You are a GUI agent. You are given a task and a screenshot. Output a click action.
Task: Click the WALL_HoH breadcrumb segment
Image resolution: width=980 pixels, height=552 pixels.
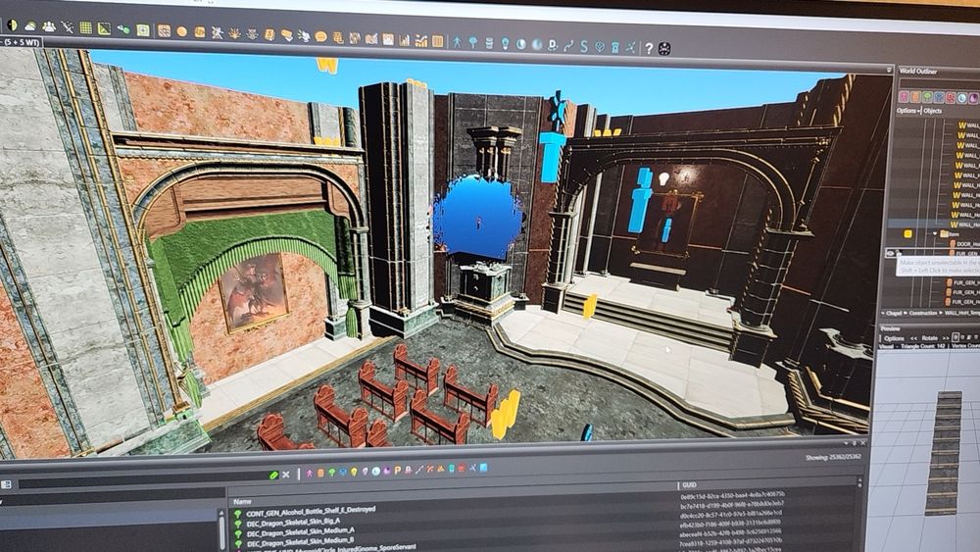(x=961, y=313)
